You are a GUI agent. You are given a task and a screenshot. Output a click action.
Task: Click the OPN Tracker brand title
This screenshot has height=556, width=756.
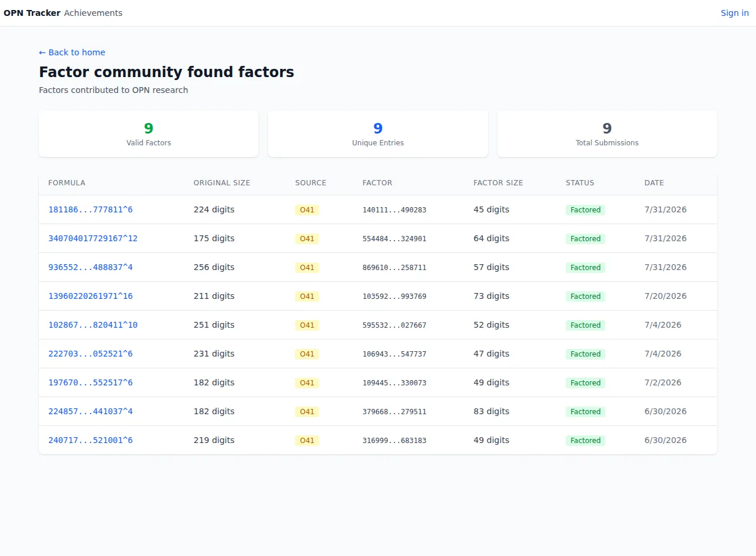[x=32, y=13]
